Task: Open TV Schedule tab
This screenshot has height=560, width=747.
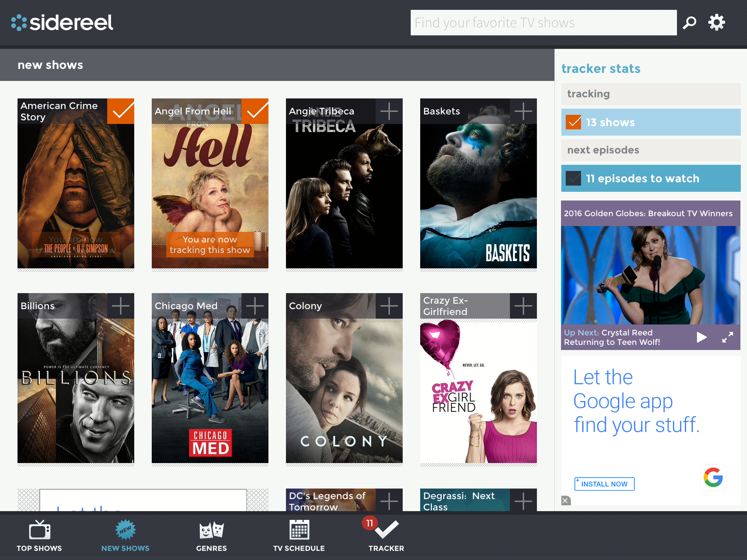Action: 299,536
